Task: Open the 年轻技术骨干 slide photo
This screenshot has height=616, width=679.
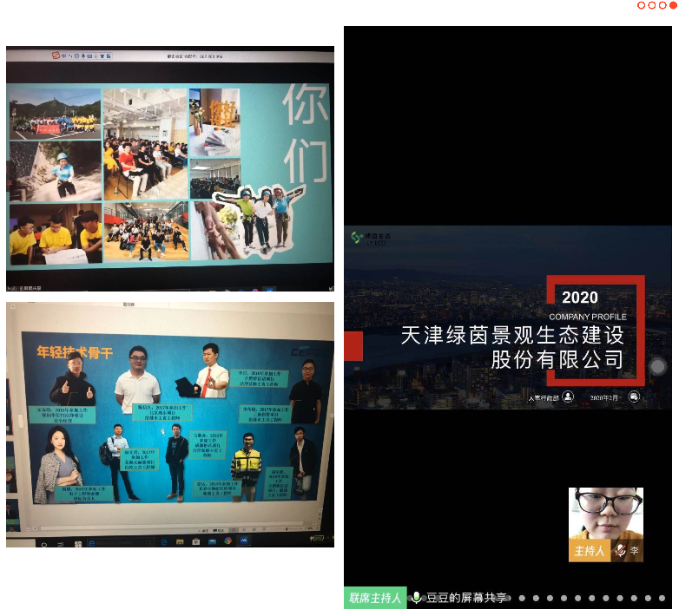Action: 170,424
